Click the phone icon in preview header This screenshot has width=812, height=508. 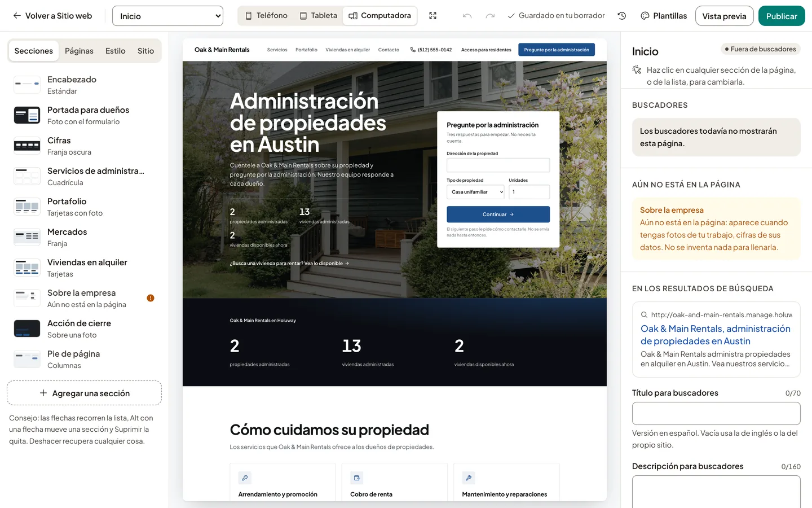[413, 50]
